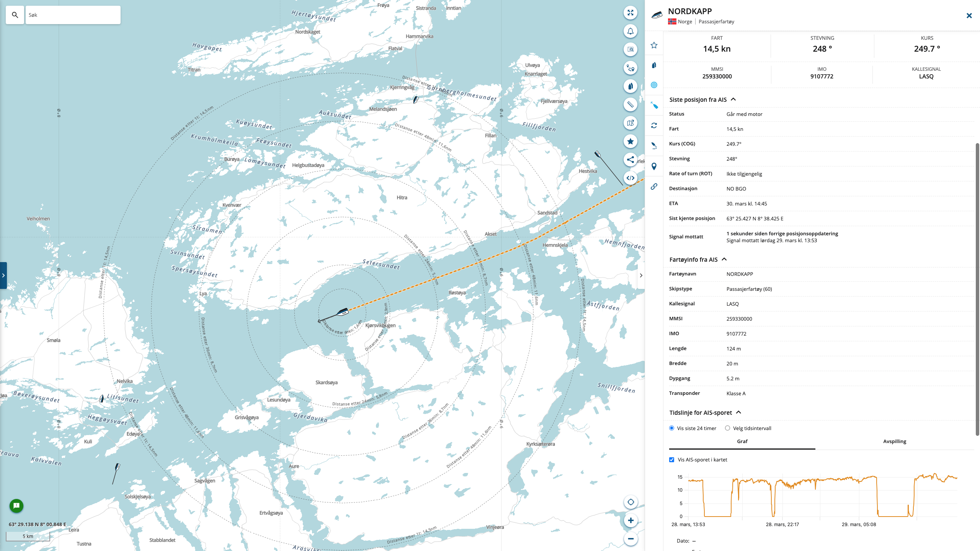
Task: Uncheck Vis AIS-sporet i kartet
Action: [671, 460]
